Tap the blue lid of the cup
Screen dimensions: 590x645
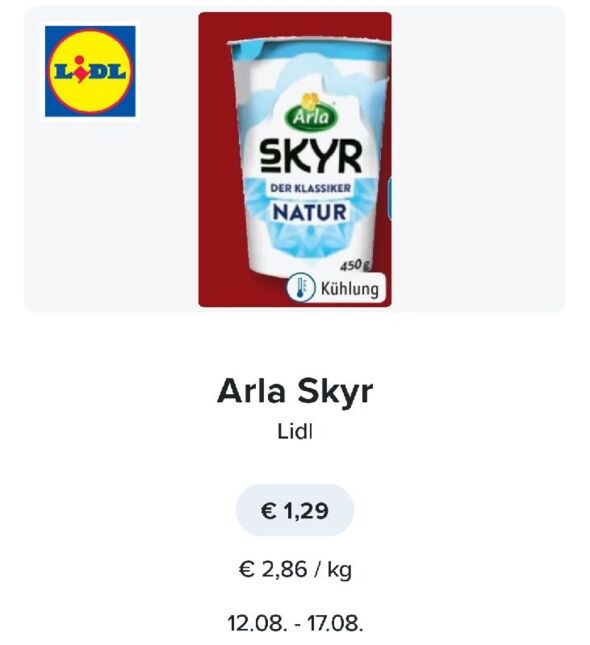coord(309,51)
